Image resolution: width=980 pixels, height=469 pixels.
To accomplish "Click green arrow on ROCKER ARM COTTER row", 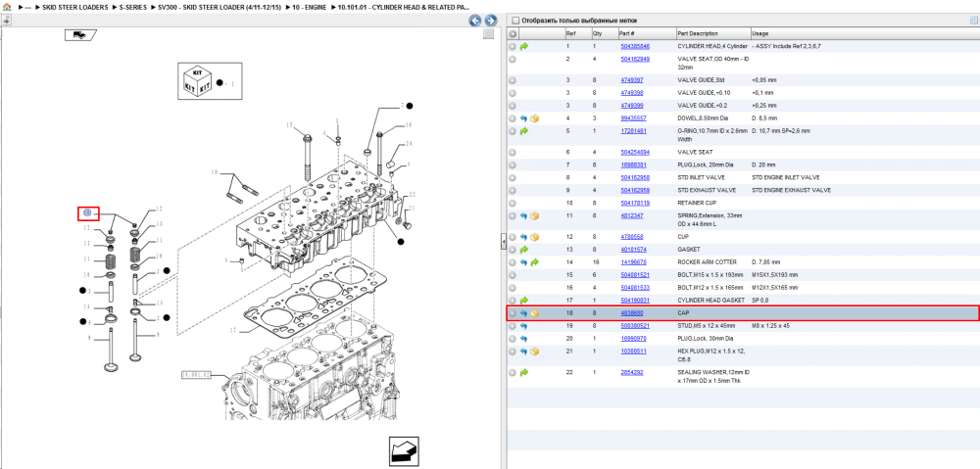I will tap(534, 262).
